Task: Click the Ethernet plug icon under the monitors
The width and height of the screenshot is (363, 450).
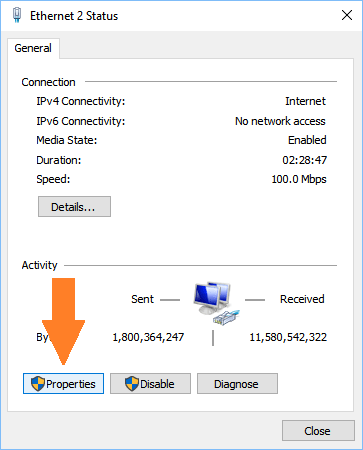Action: (x=226, y=318)
